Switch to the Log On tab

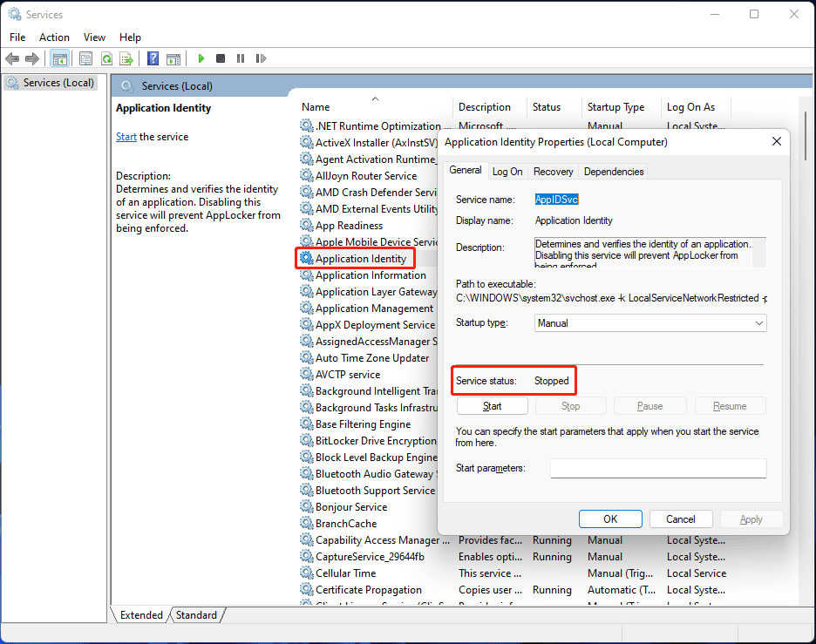(507, 172)
